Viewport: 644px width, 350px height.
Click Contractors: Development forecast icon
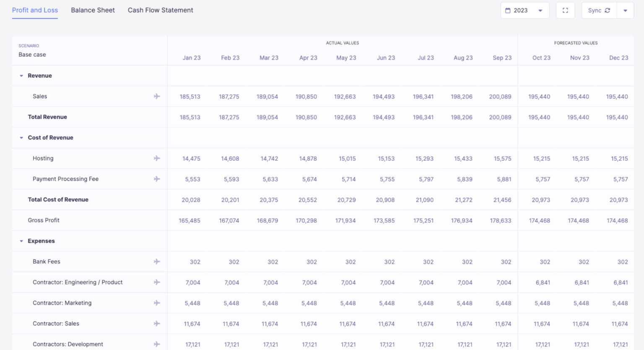(157, 344)
